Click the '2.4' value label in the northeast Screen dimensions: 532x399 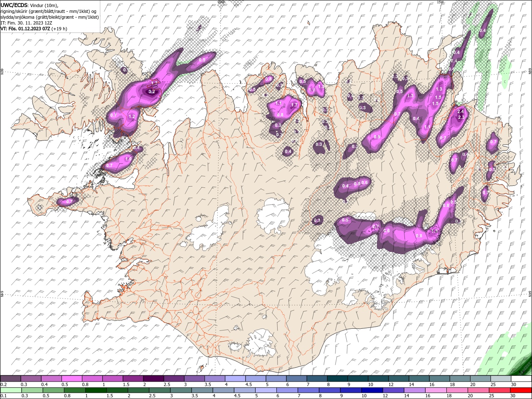tap(460, 112)
